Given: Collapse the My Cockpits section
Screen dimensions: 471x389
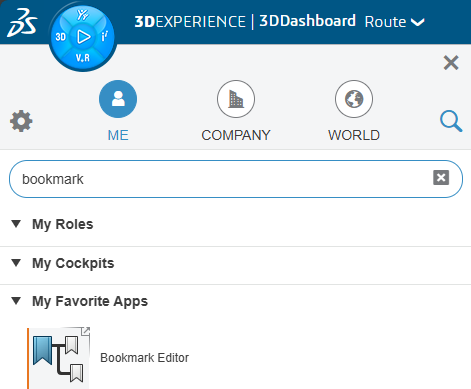Looking at the screenshot, I should (x=16, y=263).
